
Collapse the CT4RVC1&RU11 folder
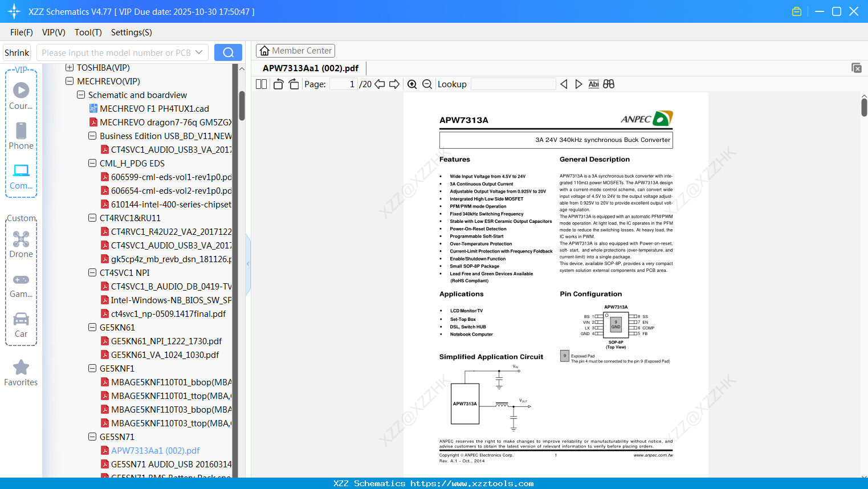coord(92,218)
